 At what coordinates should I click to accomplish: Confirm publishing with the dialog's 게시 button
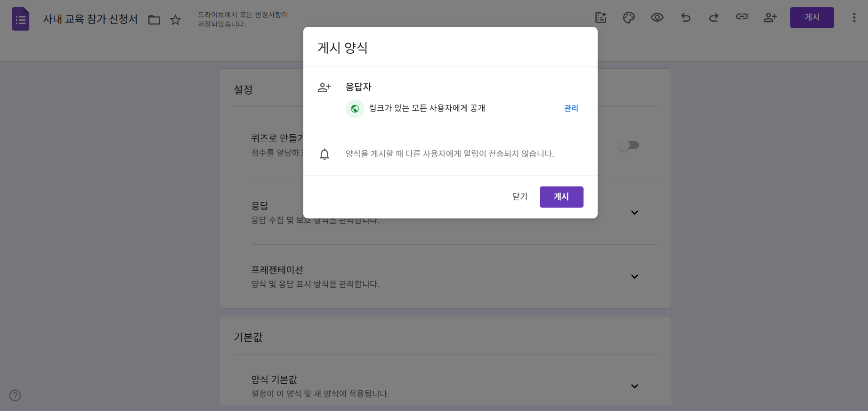click(x=561, y=197)
